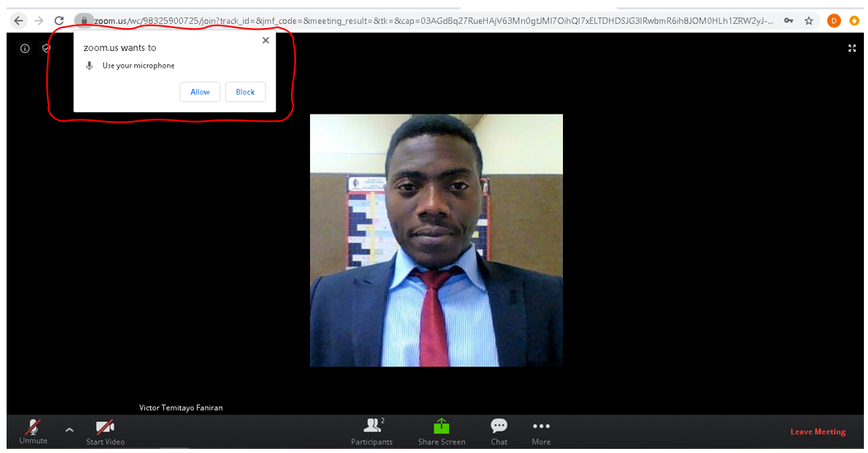Bookmark this page with star icon
The width and height of the screenshot is (868, 453).
pyautogui.click(x=809, y=21)
